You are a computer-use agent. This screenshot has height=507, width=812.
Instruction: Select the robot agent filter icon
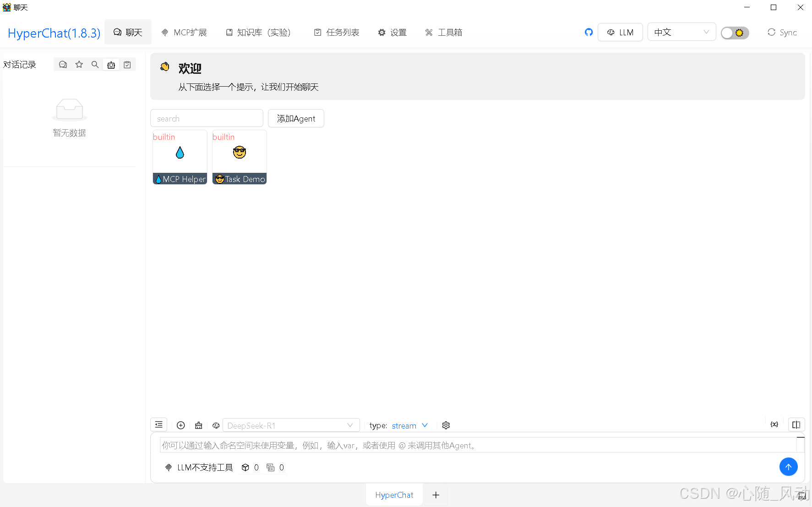click(x=111, y=65)
